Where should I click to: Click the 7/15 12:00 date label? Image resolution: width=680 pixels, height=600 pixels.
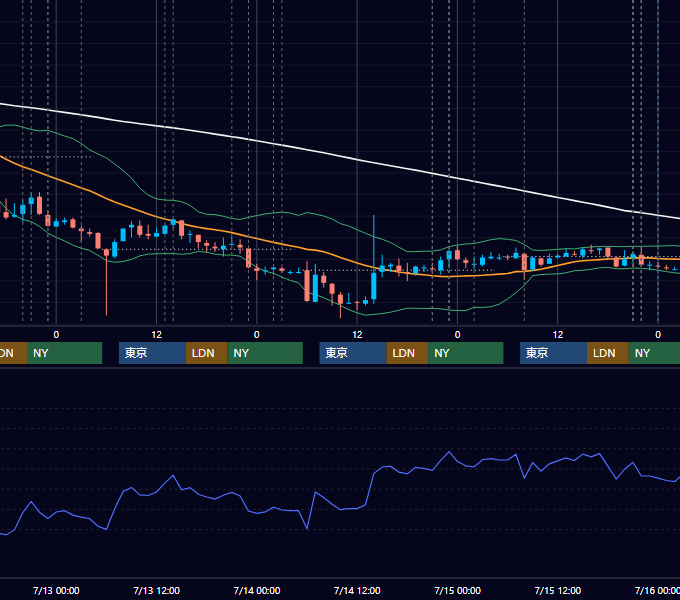tap(558, 590)
